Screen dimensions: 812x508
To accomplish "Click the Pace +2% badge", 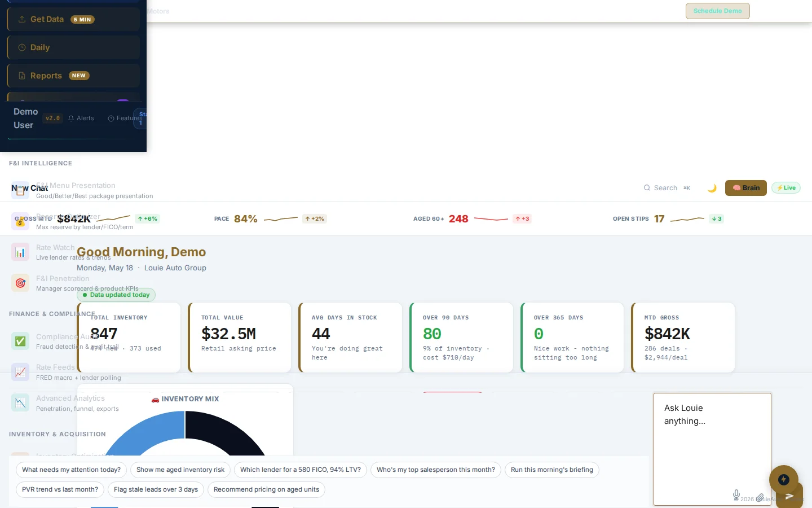I will point(314,218).
